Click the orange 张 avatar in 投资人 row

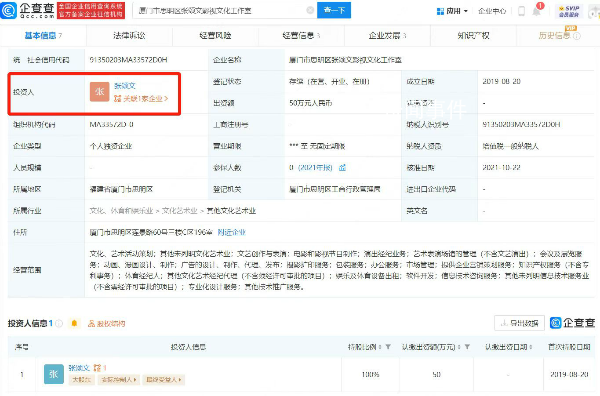coord(99,92)
